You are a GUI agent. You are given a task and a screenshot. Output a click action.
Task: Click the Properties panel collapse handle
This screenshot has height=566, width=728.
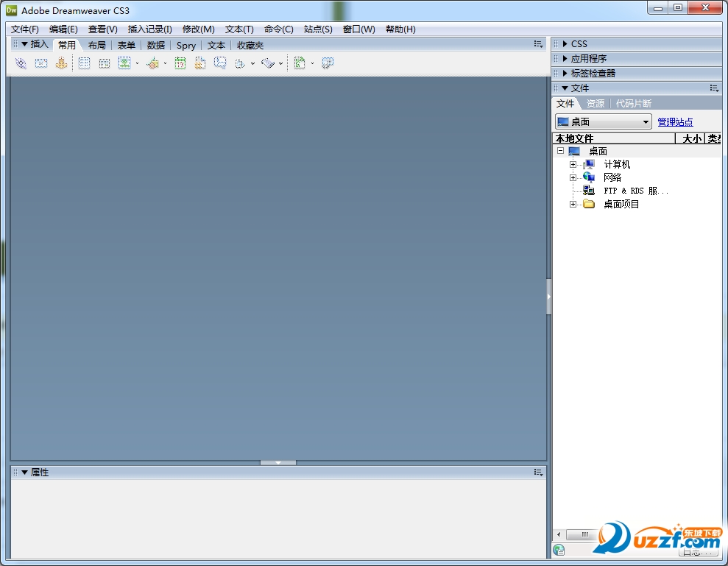(x=278, y=463)
